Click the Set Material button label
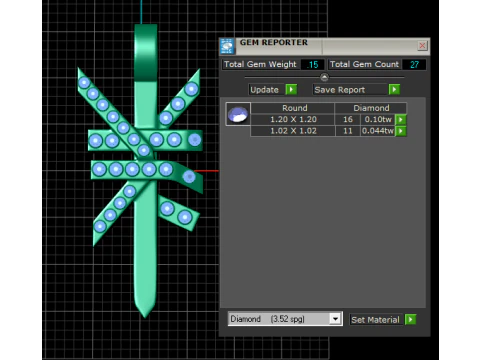The height and width of the screenshot is (360, 480). 375,320
